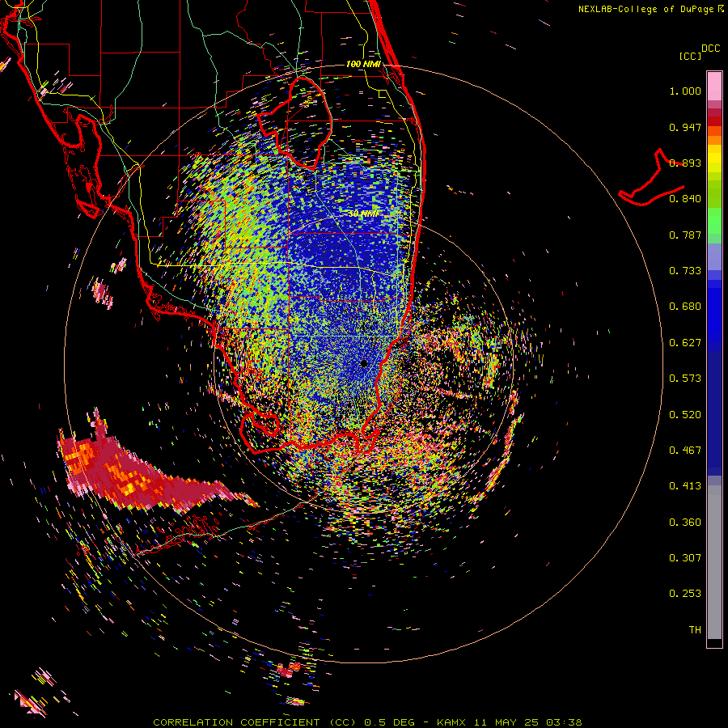
Task: Click the 0.627 color scale value
Action: point(685,343)
